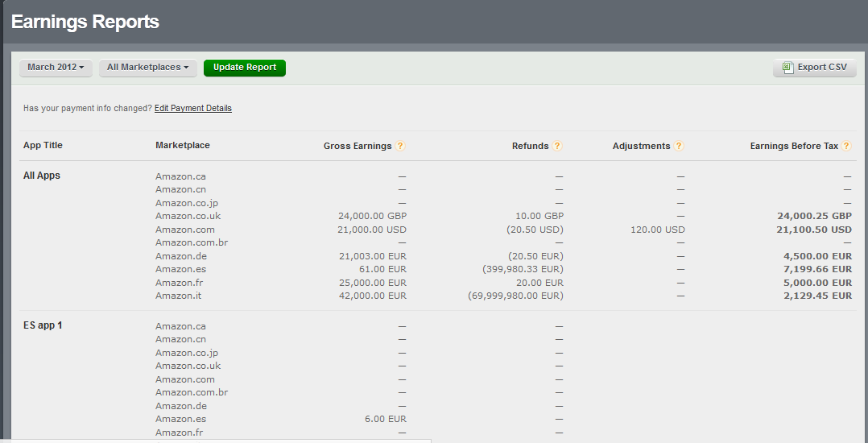The height and width of the screenshot is (443, 868).
Task: Click the ES app 1 row heading
Action: [43, 325]
